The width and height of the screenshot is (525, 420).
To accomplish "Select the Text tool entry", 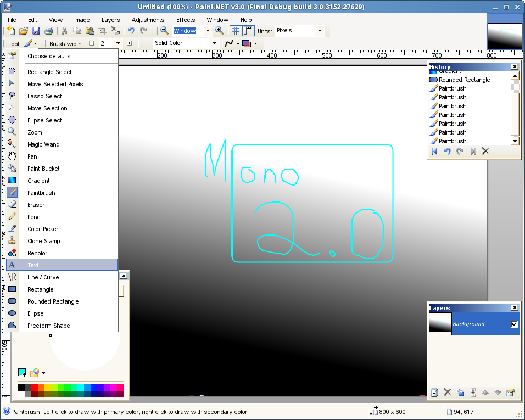I will point(62,265).
